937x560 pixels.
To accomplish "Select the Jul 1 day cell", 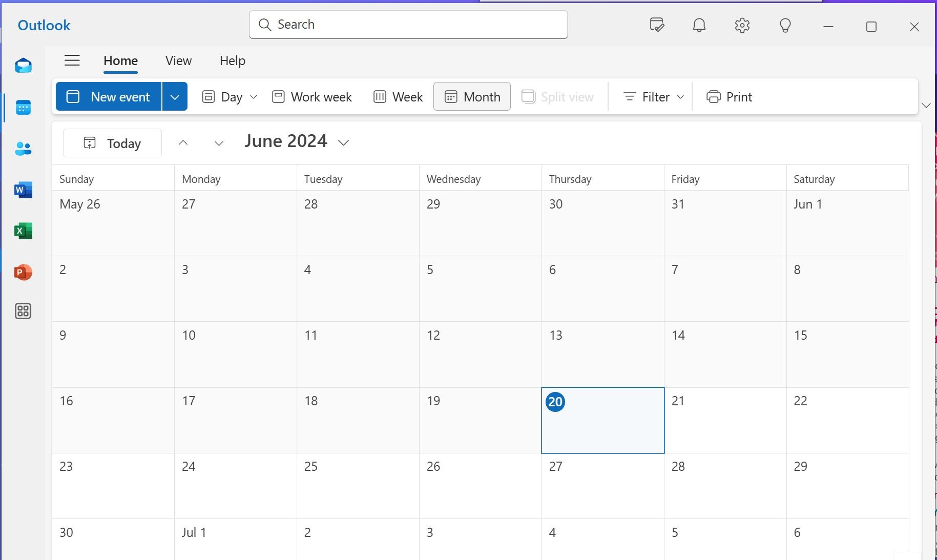I will pos(236,540).
